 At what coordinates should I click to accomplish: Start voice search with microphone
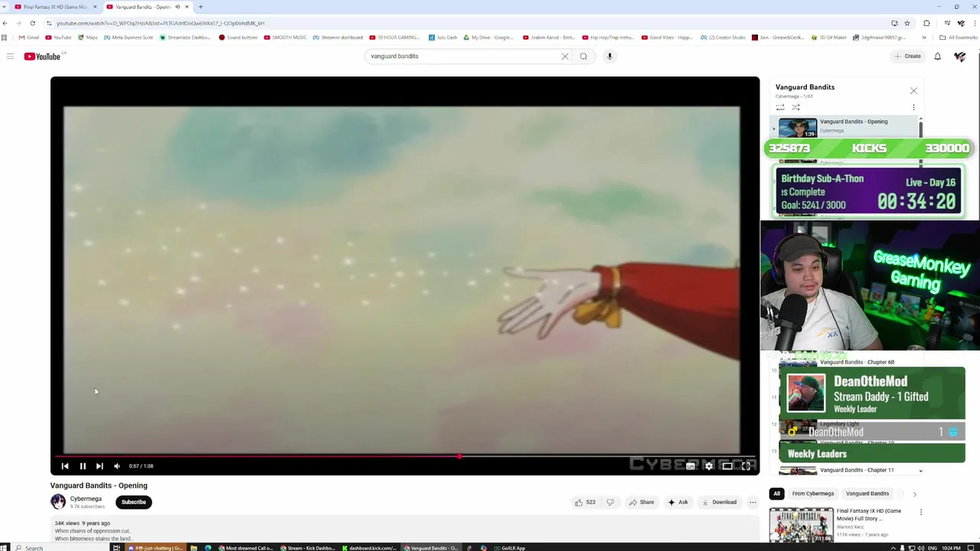(x=609, y=56)
